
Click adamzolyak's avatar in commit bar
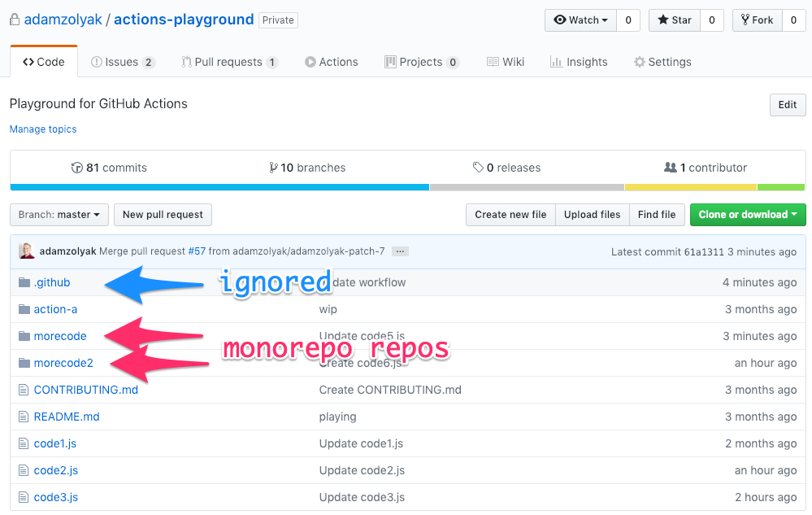[x=26, y=251]
